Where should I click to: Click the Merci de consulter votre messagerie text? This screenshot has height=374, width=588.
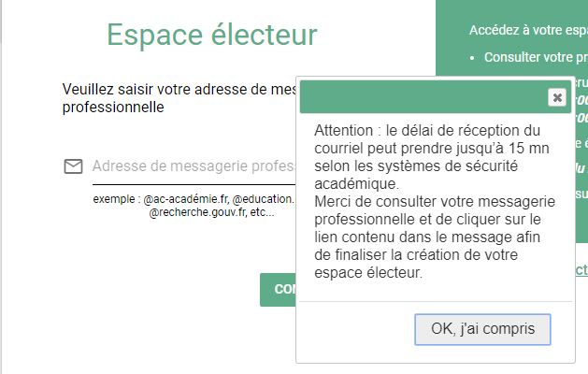coord(435,202)
